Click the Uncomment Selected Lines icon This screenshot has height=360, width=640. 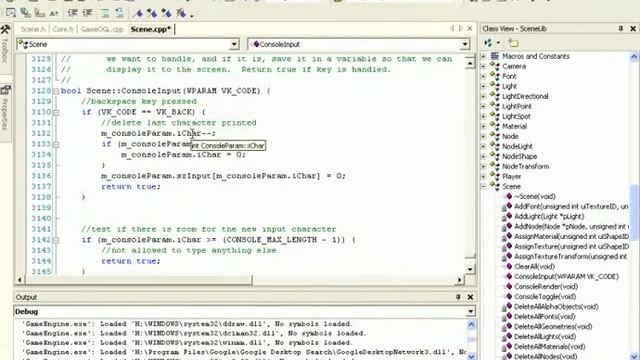coord(119,13)
